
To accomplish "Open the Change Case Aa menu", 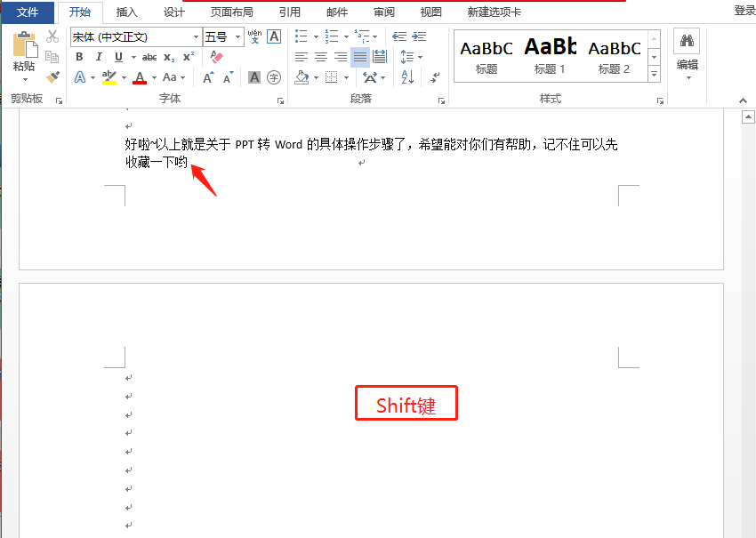I will pyautogui.click(x=170, y=77).
